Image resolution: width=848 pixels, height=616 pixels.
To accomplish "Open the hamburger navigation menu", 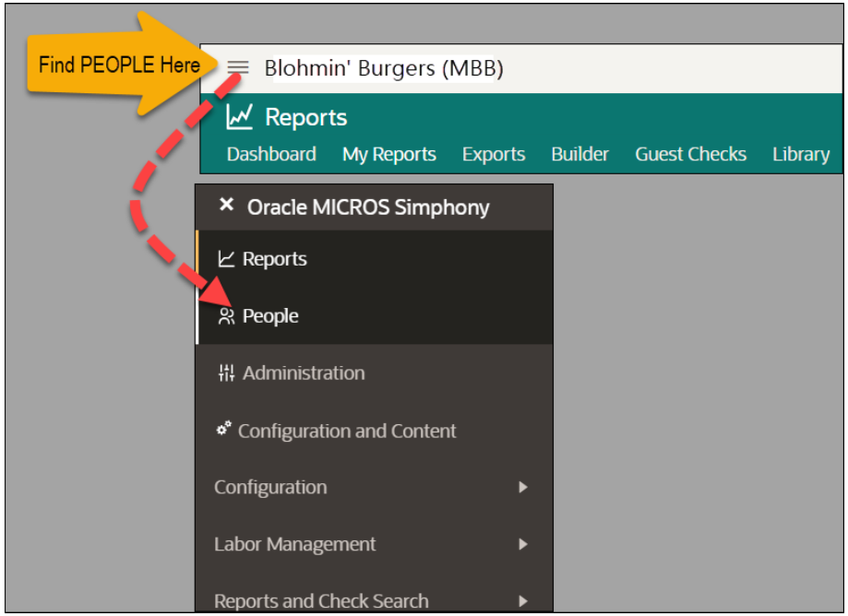I will pyautogui.click(x=238, y=67).
